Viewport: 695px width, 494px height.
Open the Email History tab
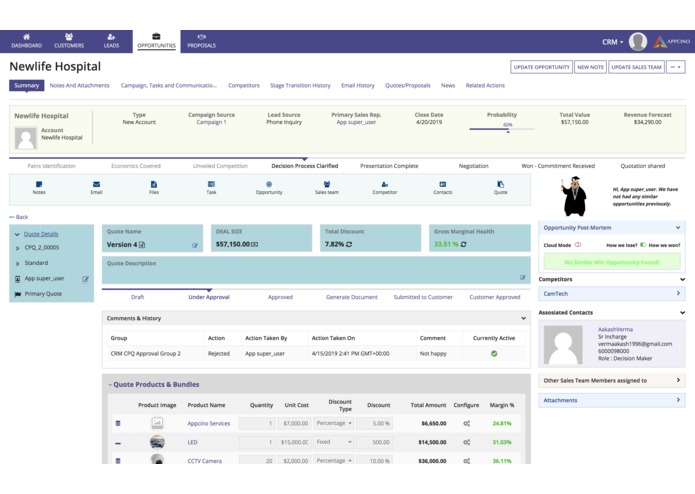pyautogui.click(x=358, y=86)
